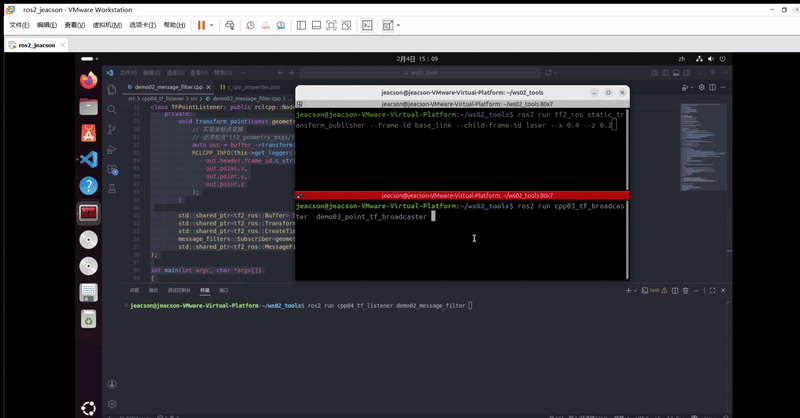Open the Run code dropdown in editor toolbar
This screenshot has height=418, width=800.
click(x=692, y=88)
